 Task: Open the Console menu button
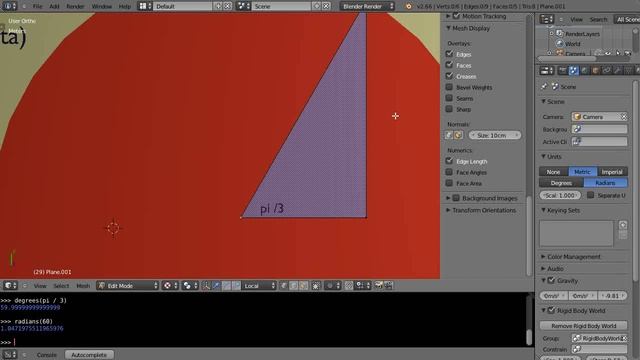click(x=47, y=355)
